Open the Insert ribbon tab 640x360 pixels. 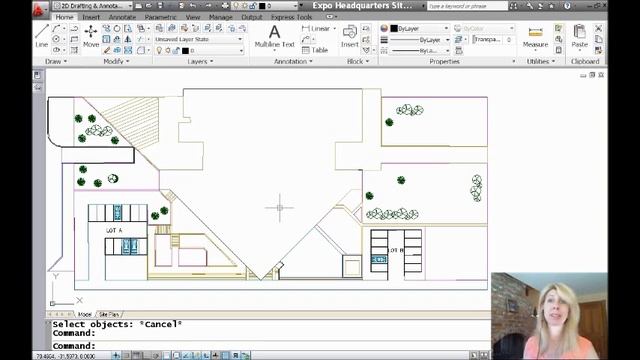click(91, 17)
